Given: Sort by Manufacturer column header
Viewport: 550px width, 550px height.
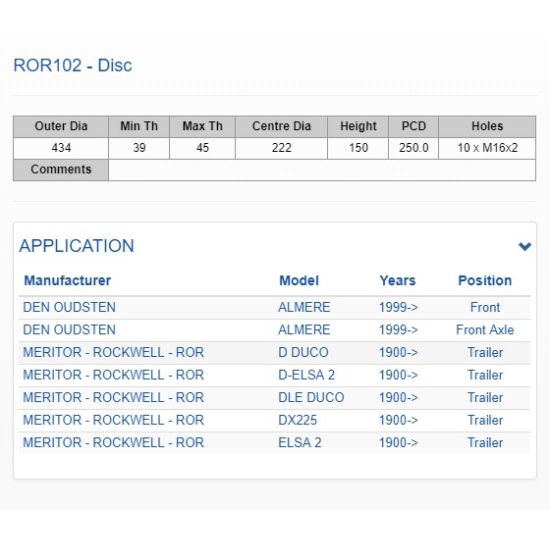Looking at the screenshot, I should click(x=67, y=281).
